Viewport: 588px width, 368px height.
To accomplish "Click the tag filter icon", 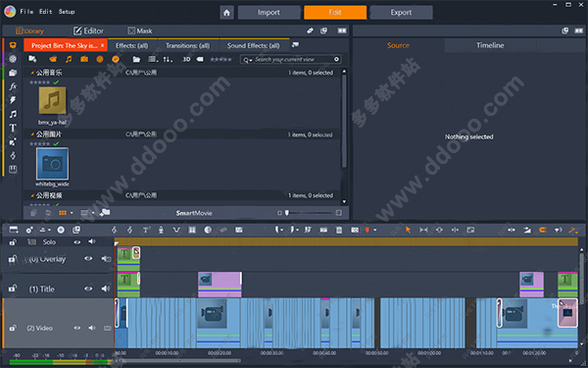I will pos(200,59).
